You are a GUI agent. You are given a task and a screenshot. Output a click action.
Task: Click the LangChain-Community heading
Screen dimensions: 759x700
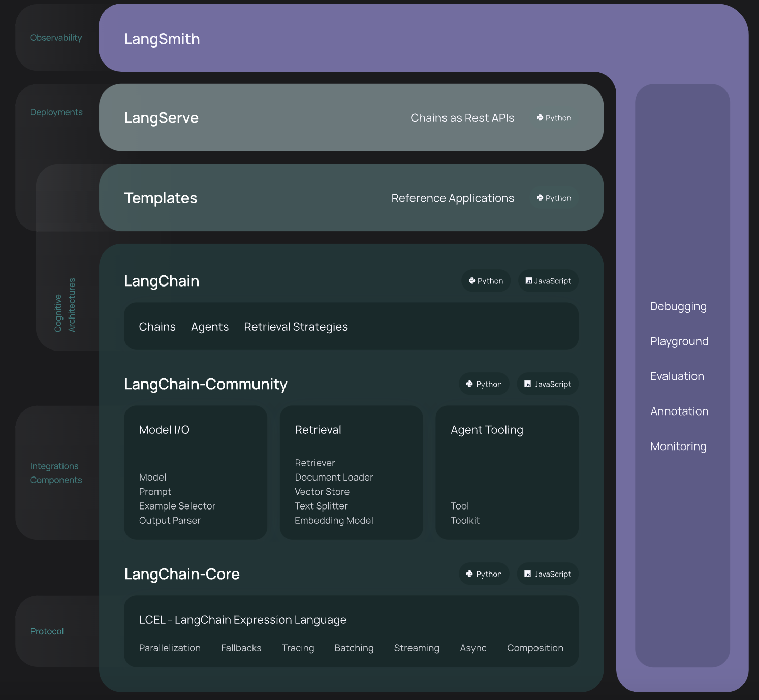(x=206, y=384)
